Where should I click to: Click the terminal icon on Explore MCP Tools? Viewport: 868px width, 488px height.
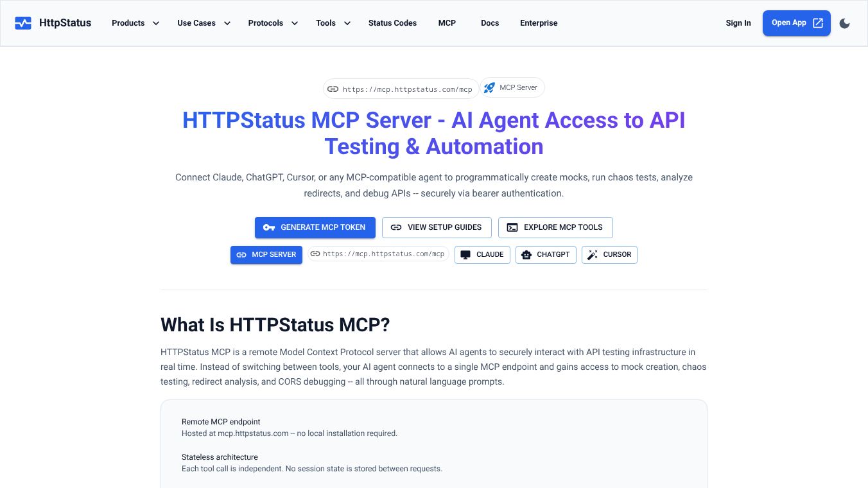pos(512,227)
